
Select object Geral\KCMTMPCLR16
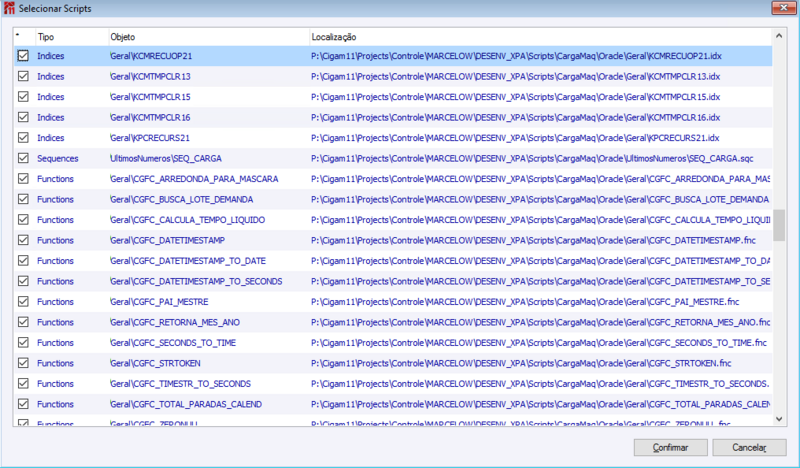pos(150,117)
